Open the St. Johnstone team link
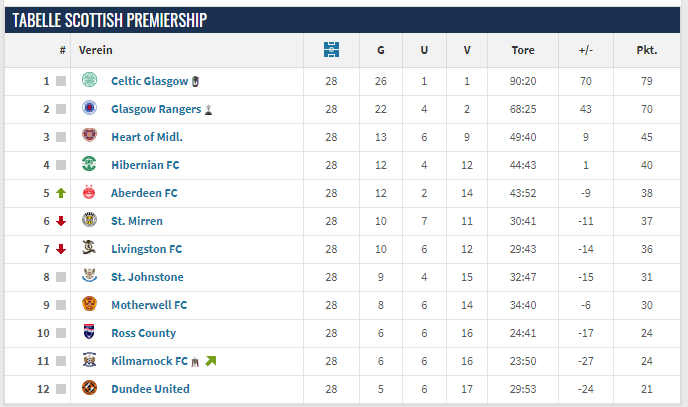The image size is (688, 407). coord(147,277)
